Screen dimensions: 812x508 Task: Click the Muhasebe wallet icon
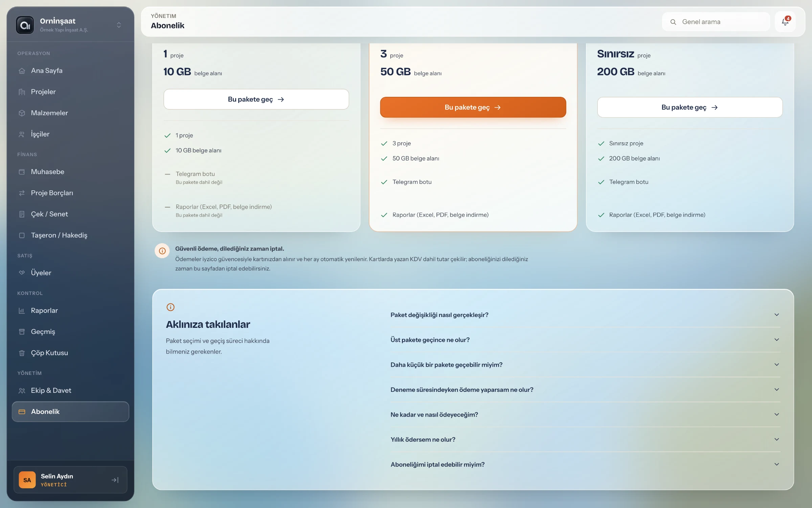coord(22,172)
